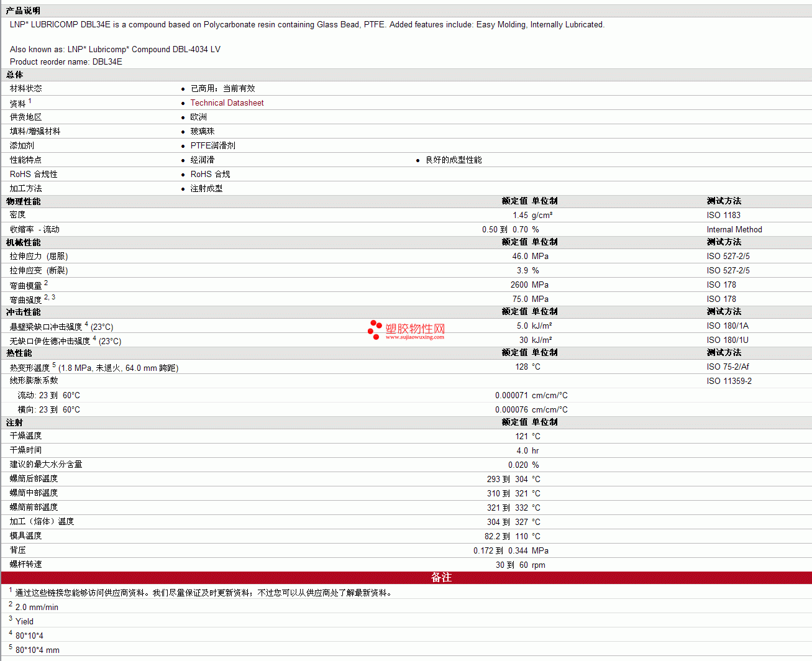Image resolution: width=812 pixels, height=661 pixels.
Task: Click footnote 2.0 mm/min
Action: coord(37,608)
